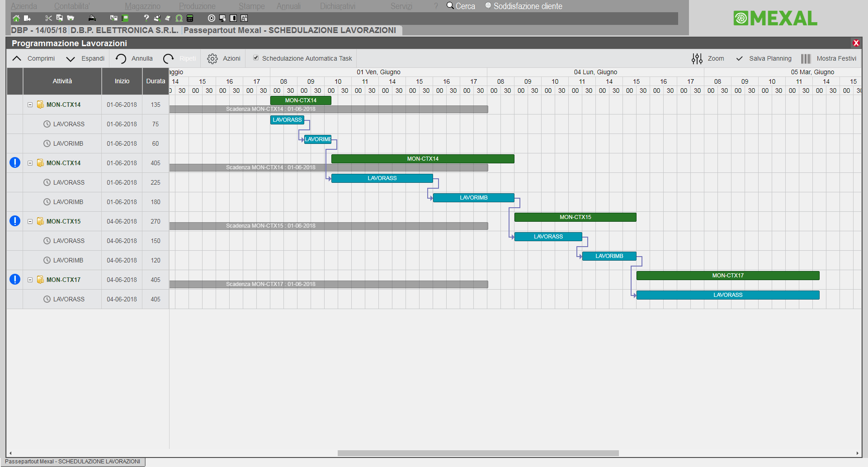The width and height of the screenshot is (868, 467).
Task: Click the question mark help icon
Action: click(146, 18)
